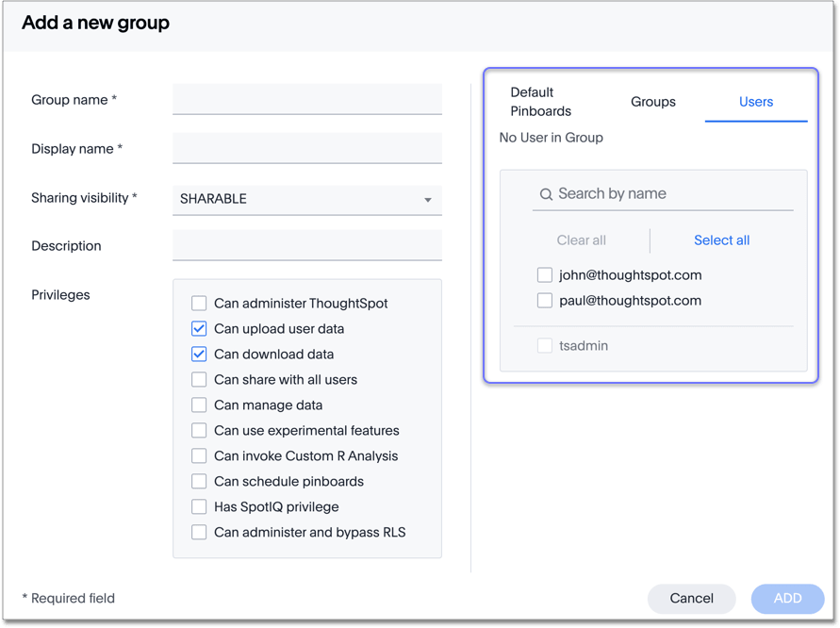Switch to the Groups tab
Viewport: 840px width, 628px height.
coord(652,102)
